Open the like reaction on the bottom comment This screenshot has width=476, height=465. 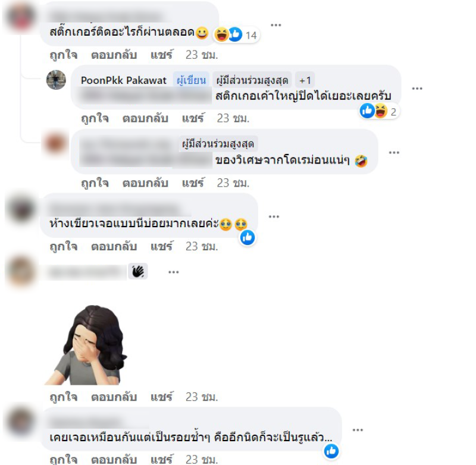click(331, 451)
